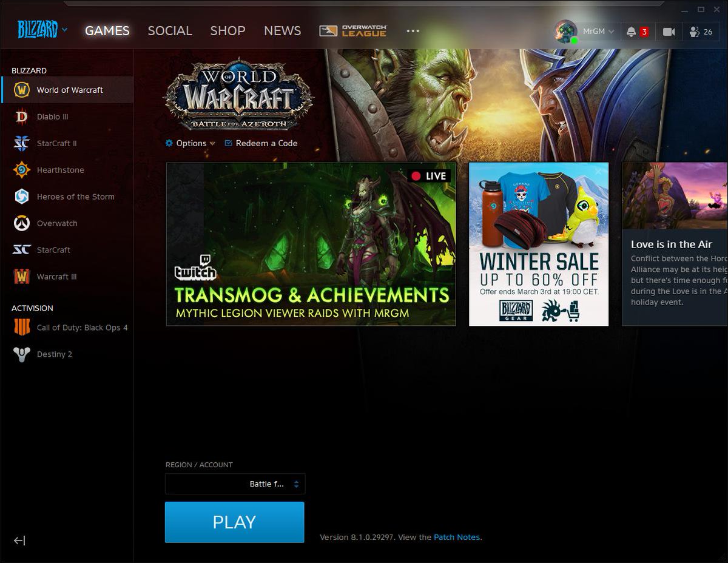Select the Hearthstone text label
Screen dimensions: 728x563
pos(61,170)
